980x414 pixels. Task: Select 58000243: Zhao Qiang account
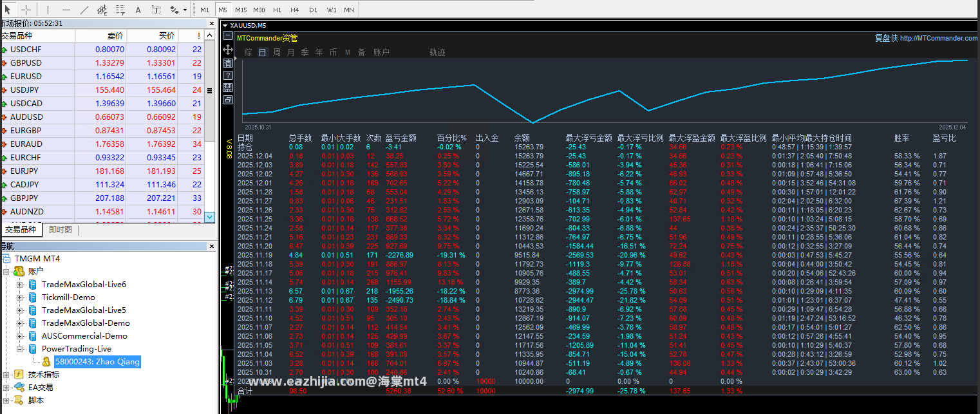click(x=97, y=361)
